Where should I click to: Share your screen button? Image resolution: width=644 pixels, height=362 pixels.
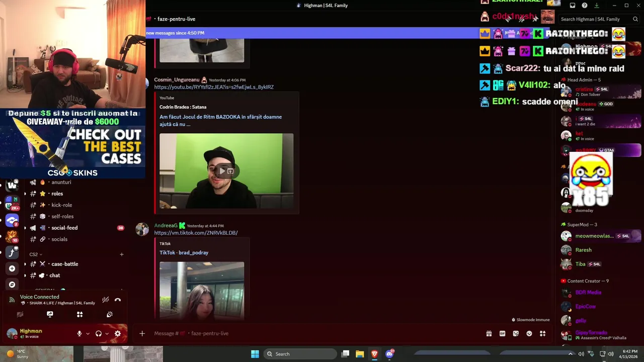pyautogui.click(x=50, y=314)
